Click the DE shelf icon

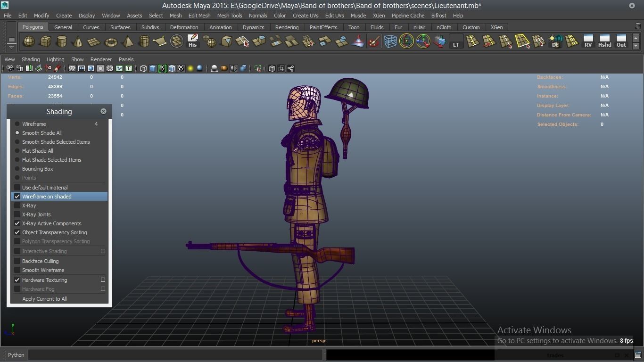[x=555, y=41]
